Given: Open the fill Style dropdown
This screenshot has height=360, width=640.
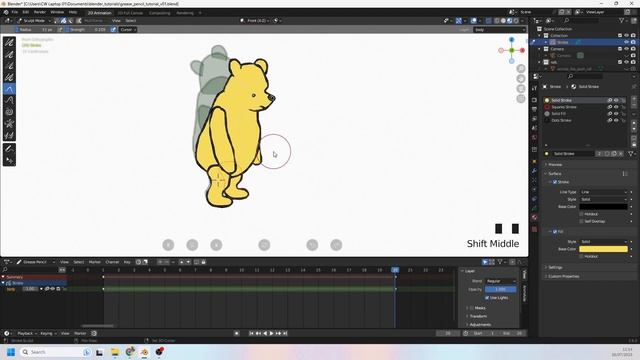Looking at the screenshot, I should click(603, 242).
